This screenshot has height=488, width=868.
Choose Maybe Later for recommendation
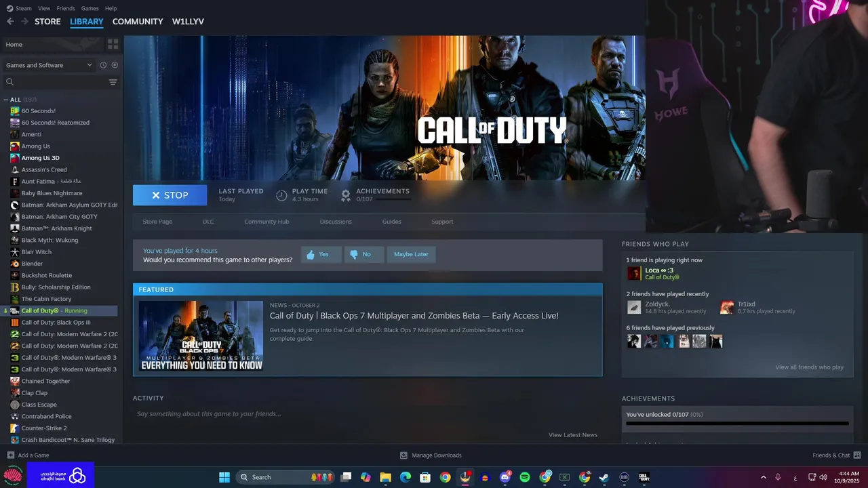point(411,255)
